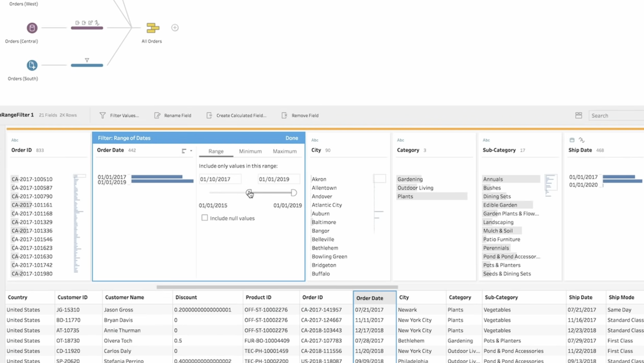The image size is (644, 363).
Task: Click the plus icon to add a new step
Action: pyautogui.click(x=175, y=28)
